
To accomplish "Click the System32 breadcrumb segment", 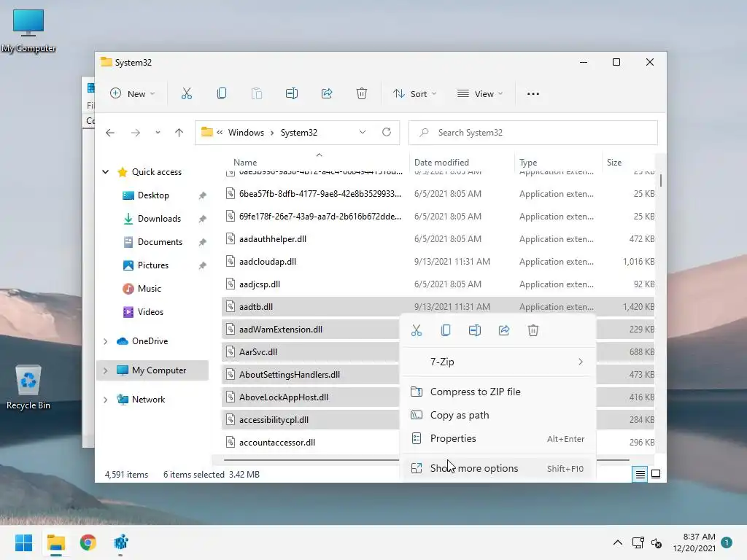I will coord(298,133).
